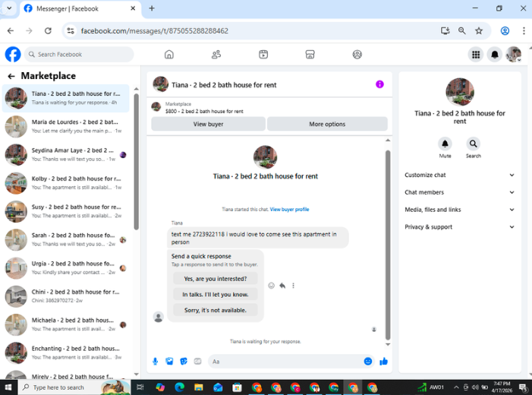Open Chrome tab search dropdown arrow

coord(9,8)
